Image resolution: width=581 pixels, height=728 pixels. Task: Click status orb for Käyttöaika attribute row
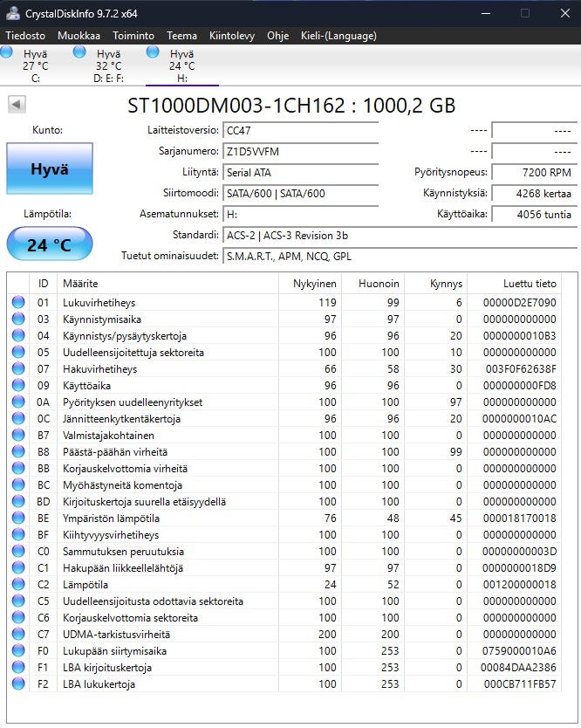coord(18,385)
